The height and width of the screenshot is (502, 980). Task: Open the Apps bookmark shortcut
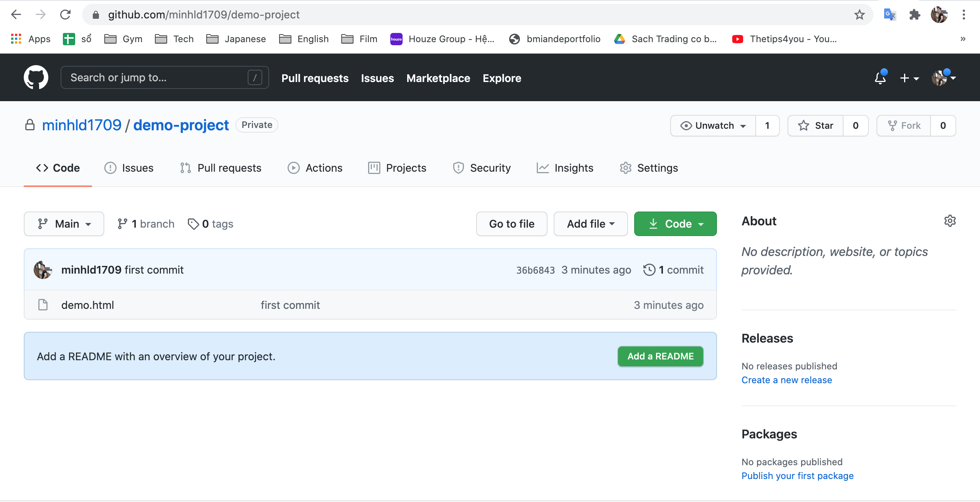31,39
